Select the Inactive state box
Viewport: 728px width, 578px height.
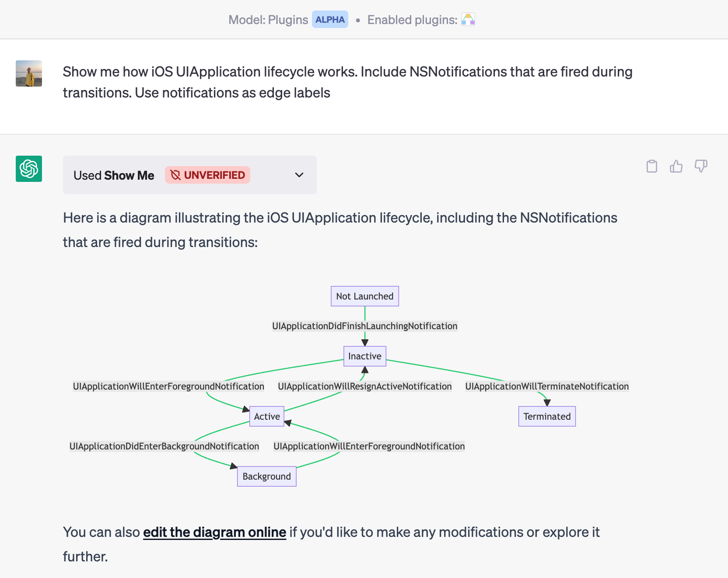(x=364, y=356)
